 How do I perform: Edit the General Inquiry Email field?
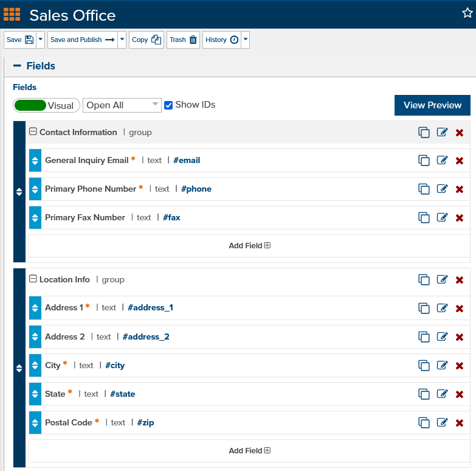coord(443,160)
